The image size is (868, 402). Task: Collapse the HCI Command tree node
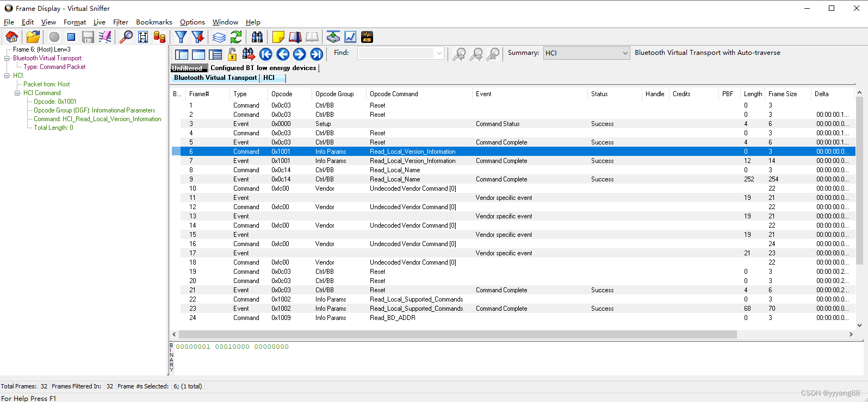(17, 93)
